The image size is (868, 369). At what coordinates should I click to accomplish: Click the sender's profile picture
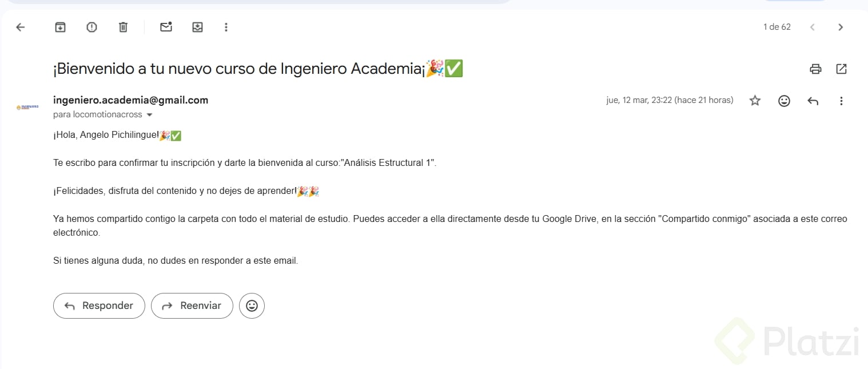[x=27, y=107]
